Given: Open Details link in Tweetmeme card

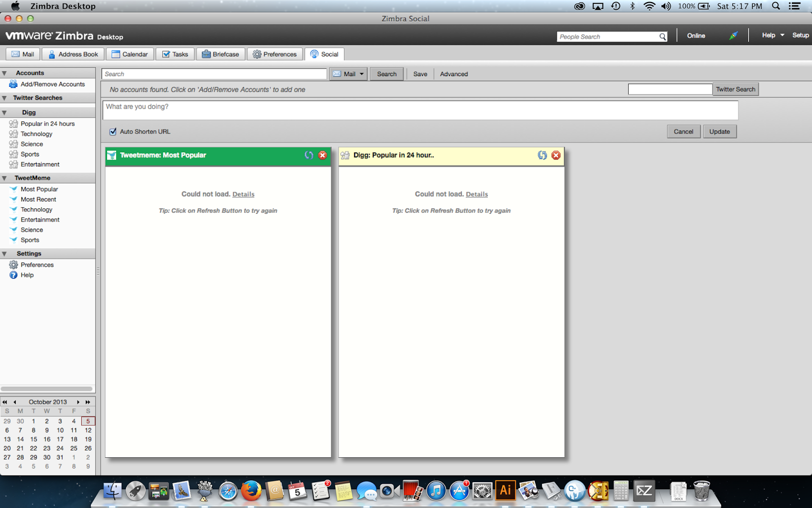Looking at the screenshot, I should click(244, 195).
